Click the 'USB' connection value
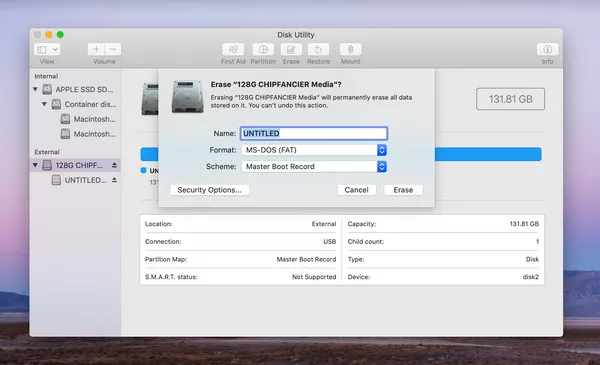600x365 pixels. [329, 241]
